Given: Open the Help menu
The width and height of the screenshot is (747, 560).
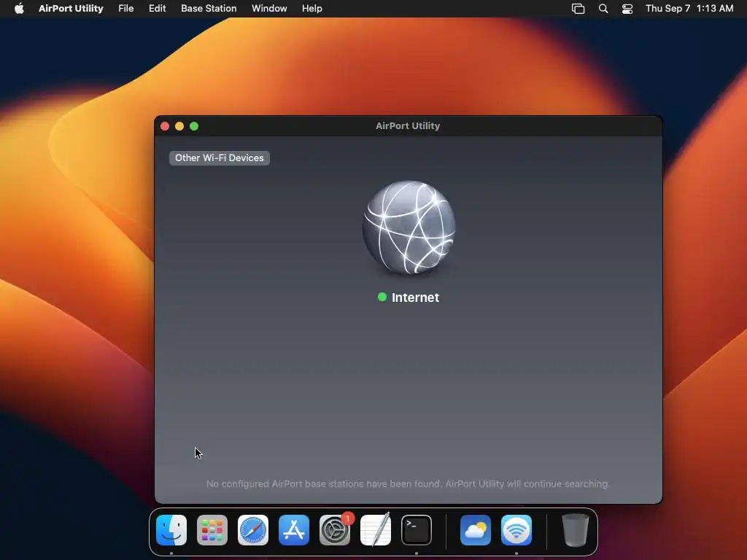Looking at the screenshot, I should click(312, 8).
